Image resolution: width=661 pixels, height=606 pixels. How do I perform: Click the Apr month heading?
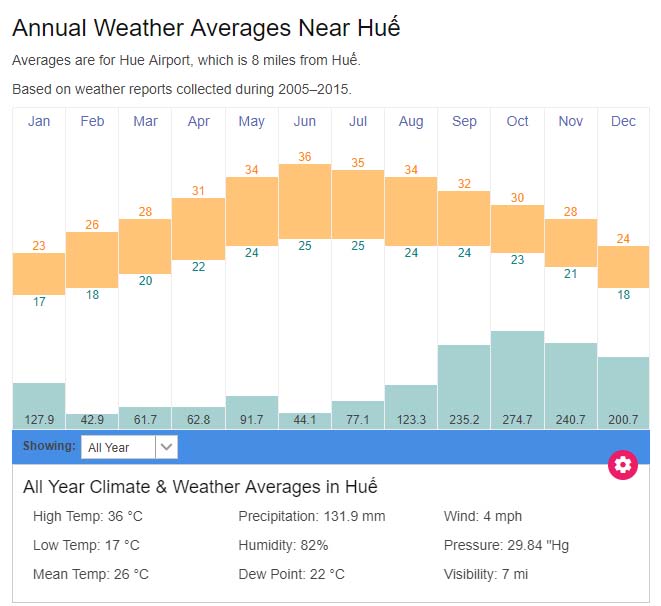[x=198, y=121]
